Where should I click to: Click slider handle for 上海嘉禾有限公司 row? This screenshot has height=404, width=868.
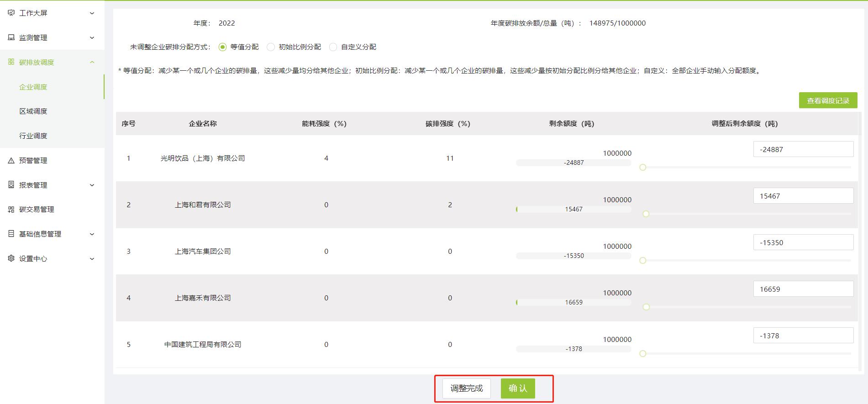(x=646, y=307)
